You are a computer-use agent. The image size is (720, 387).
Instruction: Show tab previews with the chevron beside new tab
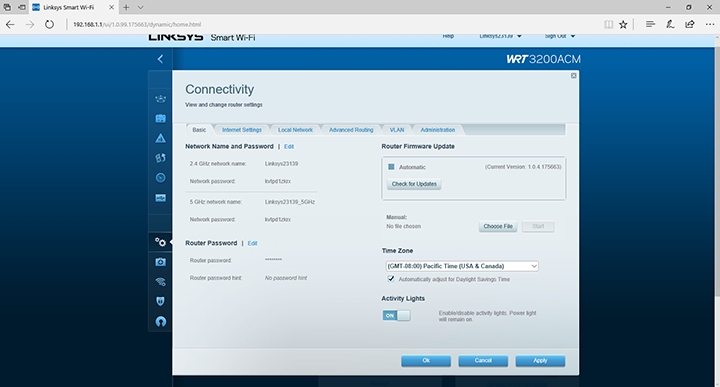pos(141,7)
